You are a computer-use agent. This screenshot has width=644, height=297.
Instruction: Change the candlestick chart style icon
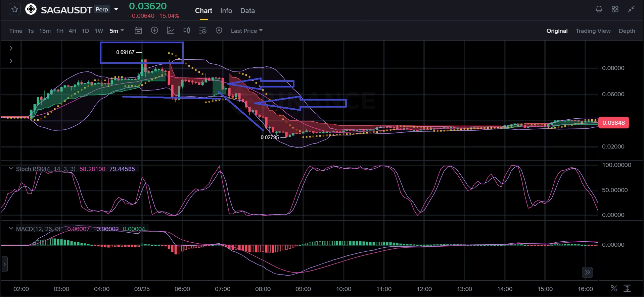tap(187, 31)
